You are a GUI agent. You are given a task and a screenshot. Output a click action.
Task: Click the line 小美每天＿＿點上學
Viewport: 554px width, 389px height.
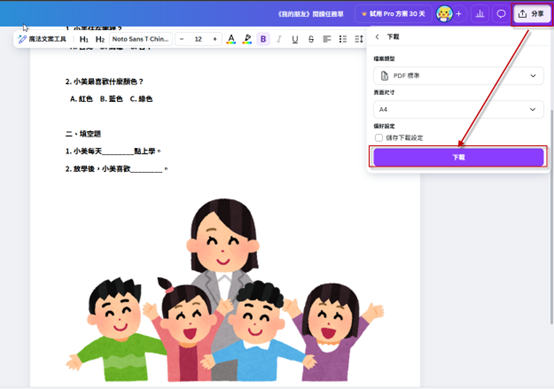coord(113,151)
